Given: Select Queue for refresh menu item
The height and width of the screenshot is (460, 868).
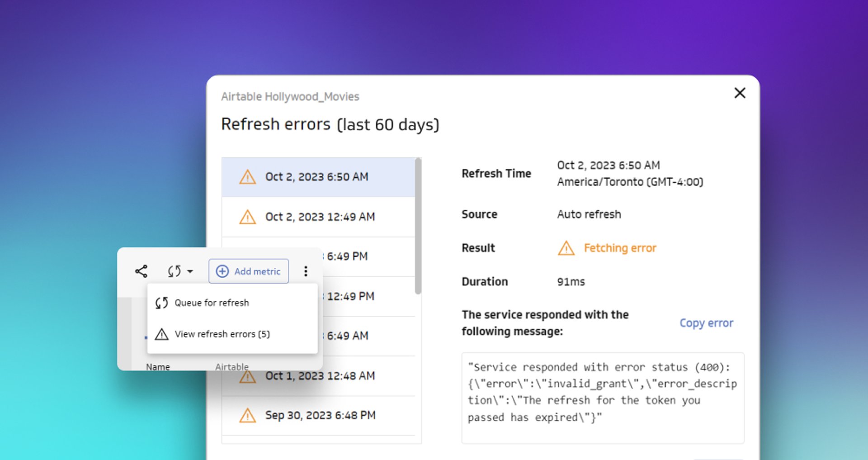Looking at the screenshot, I should (x=232, y=303).
